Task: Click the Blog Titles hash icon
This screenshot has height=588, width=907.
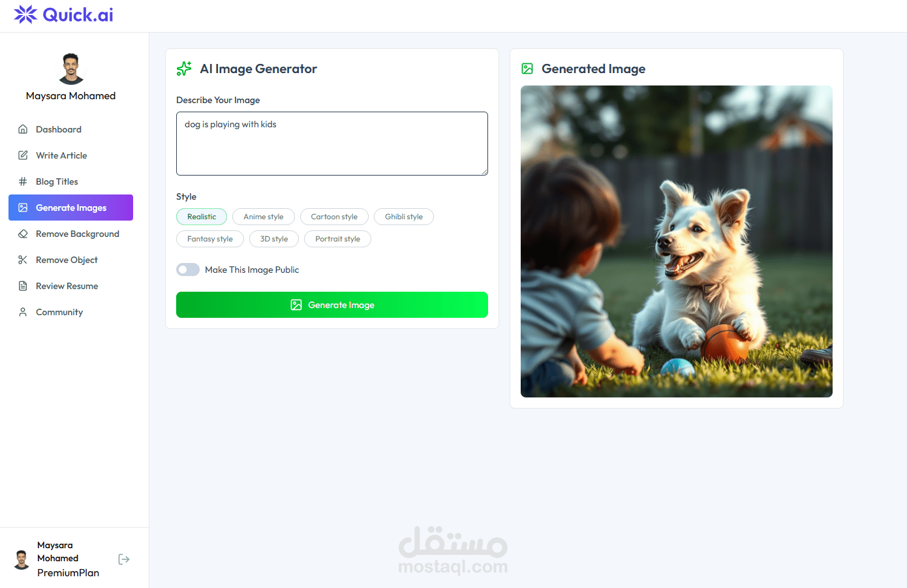Action: tap(23, 181)
